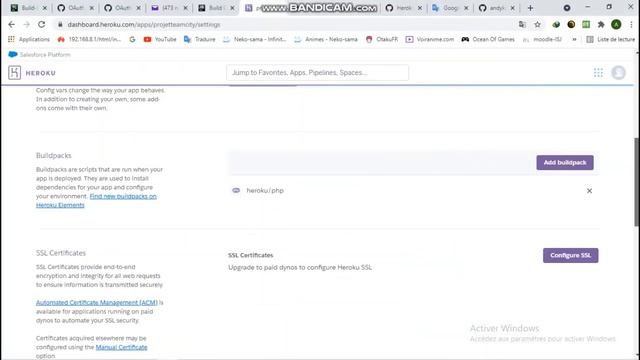Open the YouTube bookmark
Image resolution: width=640 pixels, height=360 pixels.
pyautogui.click(x=160, y=39)
